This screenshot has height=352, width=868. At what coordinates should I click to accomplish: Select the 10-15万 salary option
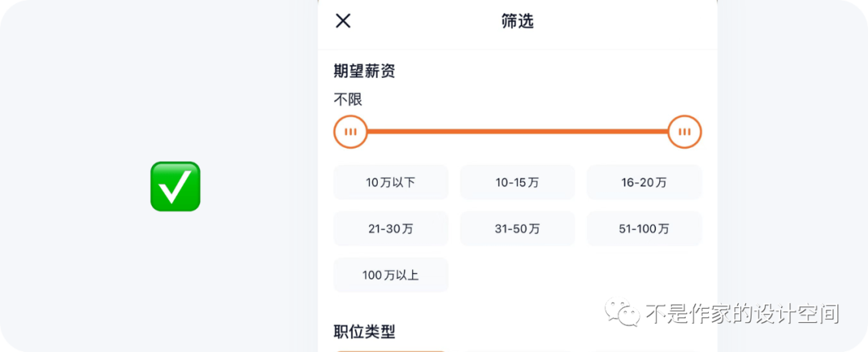click(x=517, y=182)
